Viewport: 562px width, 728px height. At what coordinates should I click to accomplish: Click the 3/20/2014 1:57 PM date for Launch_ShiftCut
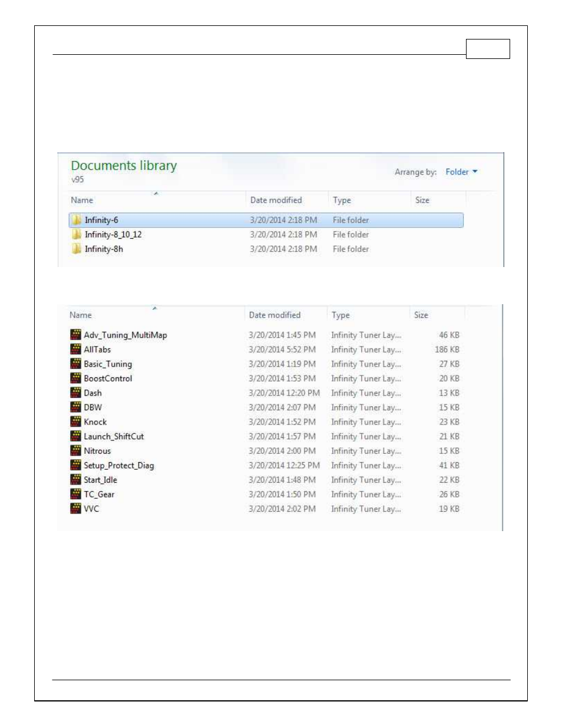click(x=282, y=436)
